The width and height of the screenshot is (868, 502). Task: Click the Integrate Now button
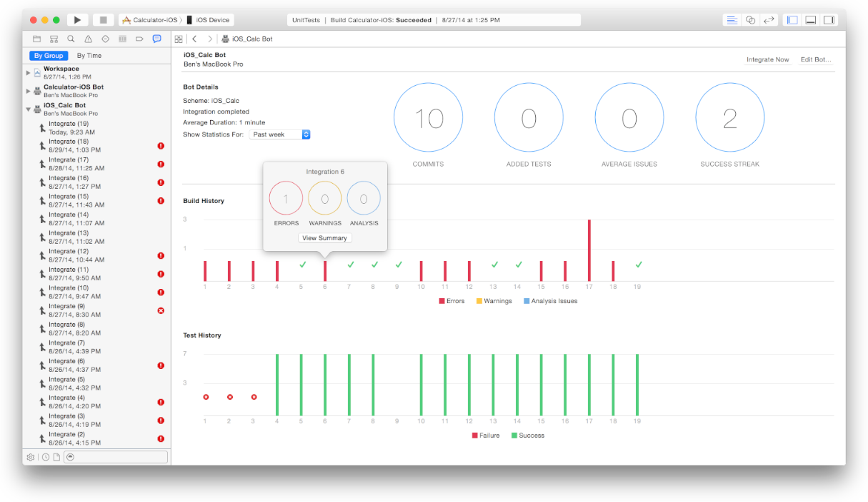point(767,59)
